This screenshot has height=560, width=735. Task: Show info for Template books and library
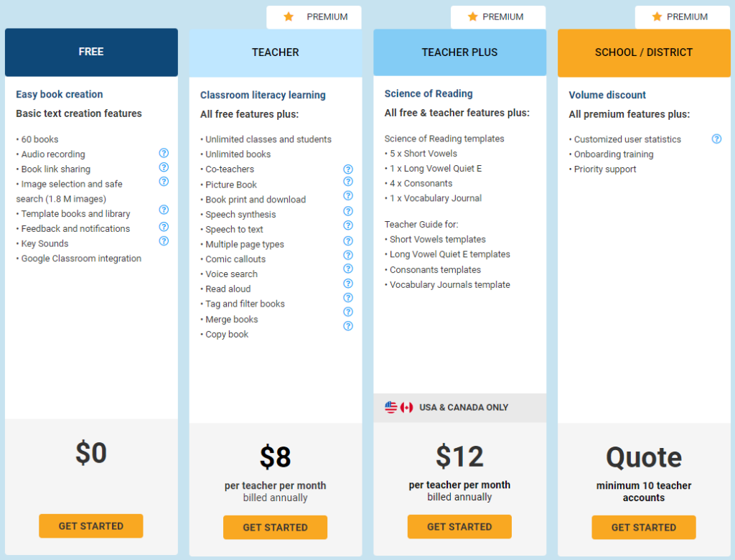coord(164,210)
